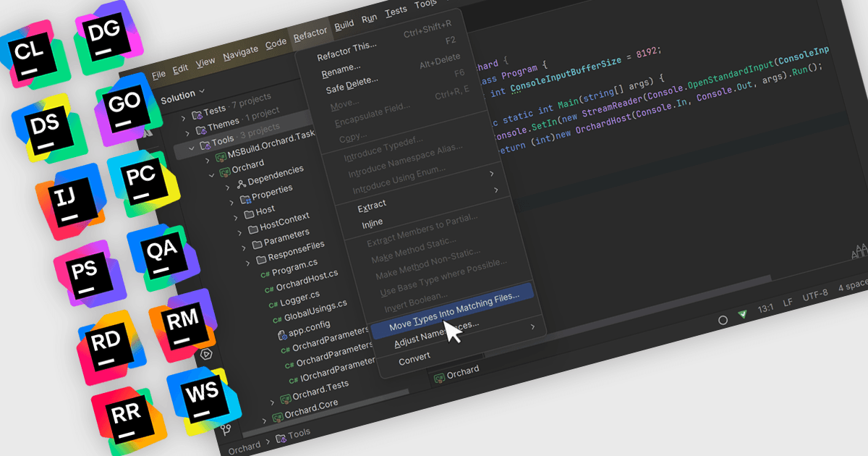This screenshot has height=456, width=868.
Task: Open the Build menu
Action: click(344, 25)
